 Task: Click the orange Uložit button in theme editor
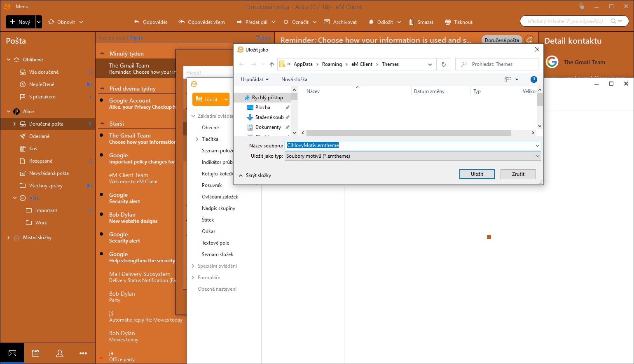pos(208,99)
